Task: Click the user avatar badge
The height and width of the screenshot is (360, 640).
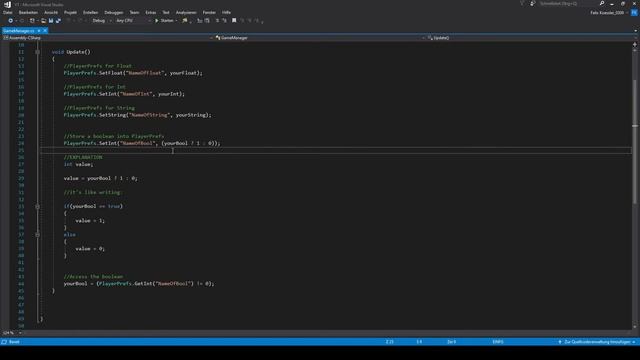Action: pos(634,13)
